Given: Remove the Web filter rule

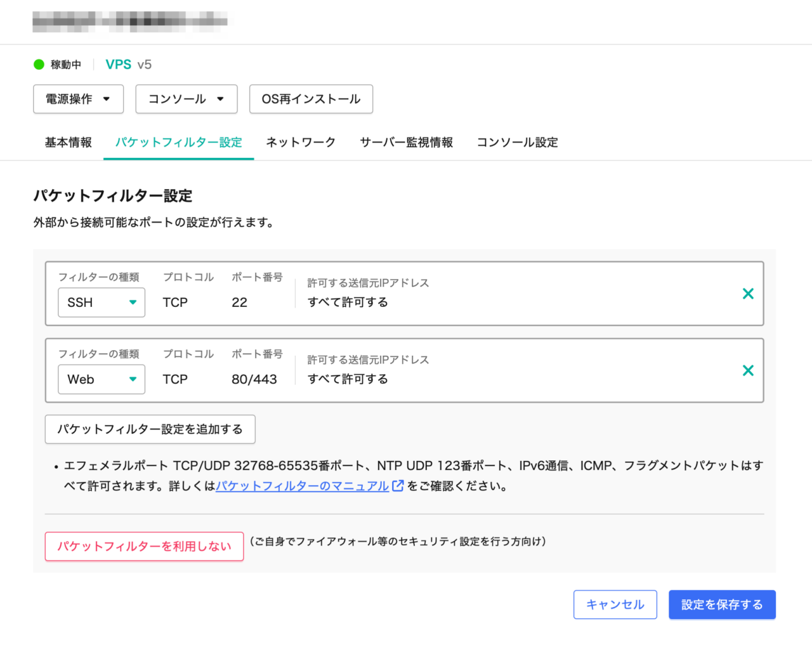Looking at the screenshot, I should pos(748,370).
